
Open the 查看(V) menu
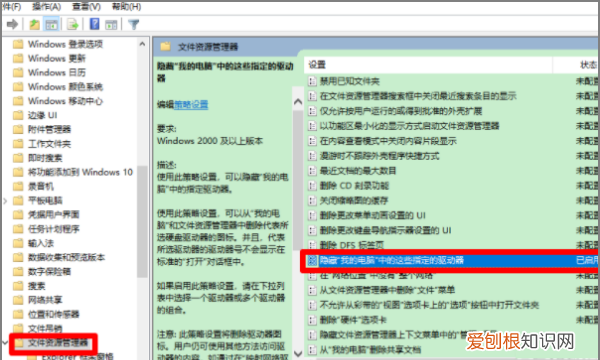86,7
